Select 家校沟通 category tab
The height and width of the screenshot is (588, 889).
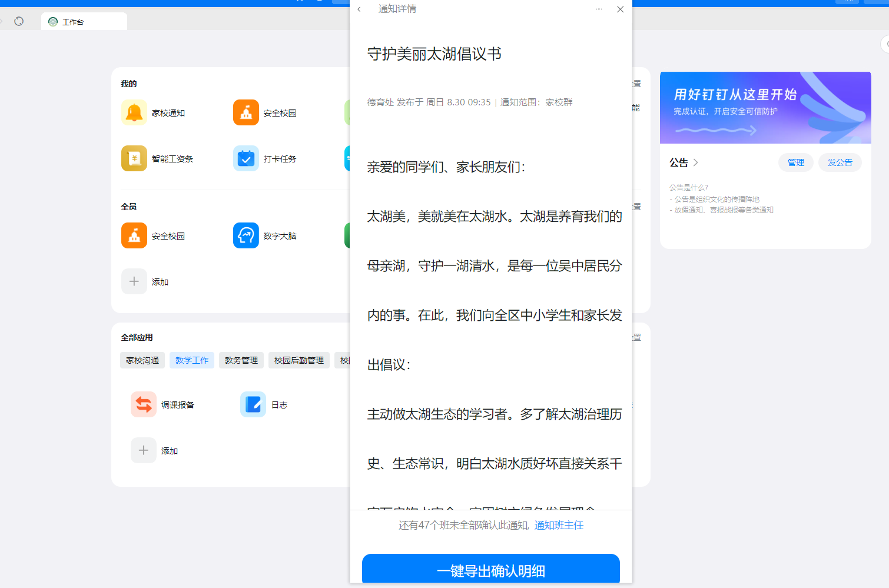[142, 360]
